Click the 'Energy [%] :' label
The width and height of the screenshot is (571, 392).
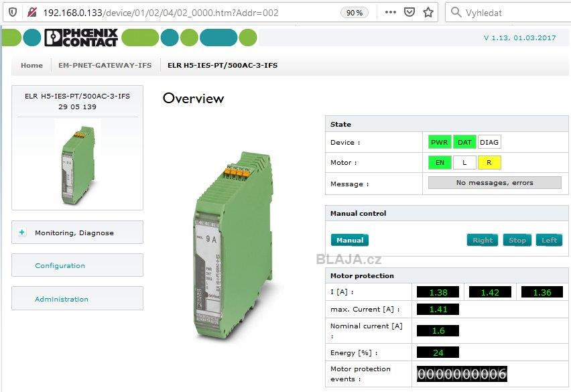(354, 352)
